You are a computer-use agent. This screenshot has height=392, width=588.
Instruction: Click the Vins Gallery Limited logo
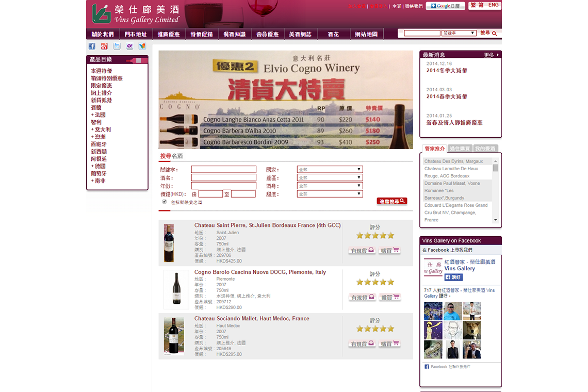click(x=135, y=14)
